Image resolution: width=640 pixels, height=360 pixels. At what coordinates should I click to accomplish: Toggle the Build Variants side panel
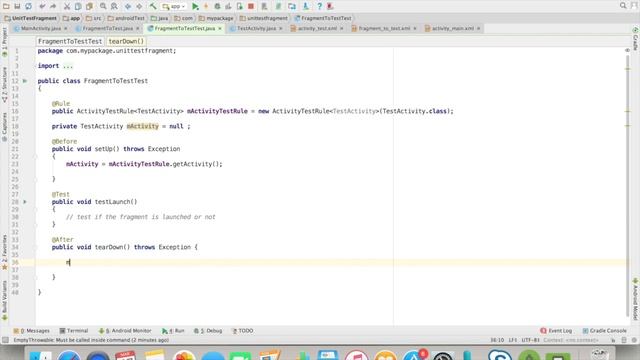pyautogui.click(x=4, y=300)
